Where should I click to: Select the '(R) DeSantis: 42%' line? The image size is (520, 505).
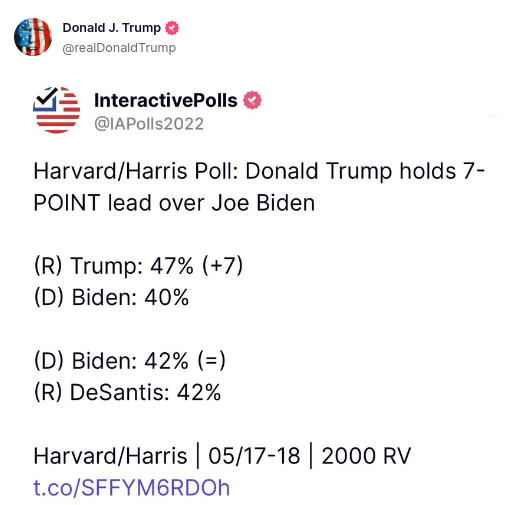pyautogui.click(x=127, y=392)
